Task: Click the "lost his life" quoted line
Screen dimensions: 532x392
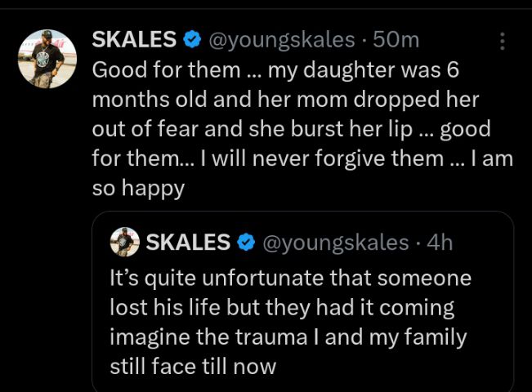Action: pyautogui.click(x=282, y=308)
